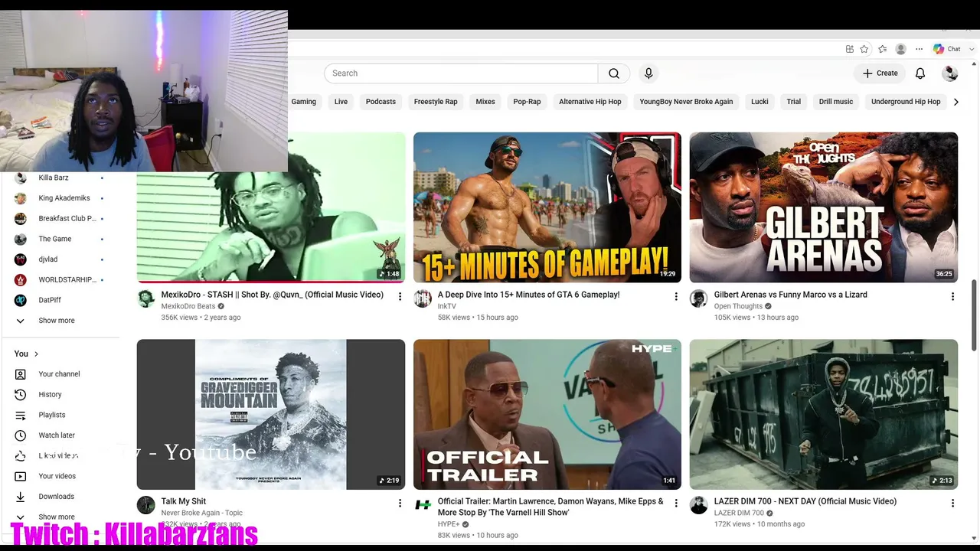The width and height of the screenshot is (980, 551).
Task: Play the Gravedigger Mountain album thumbnail
Action: tap(271, 414)
